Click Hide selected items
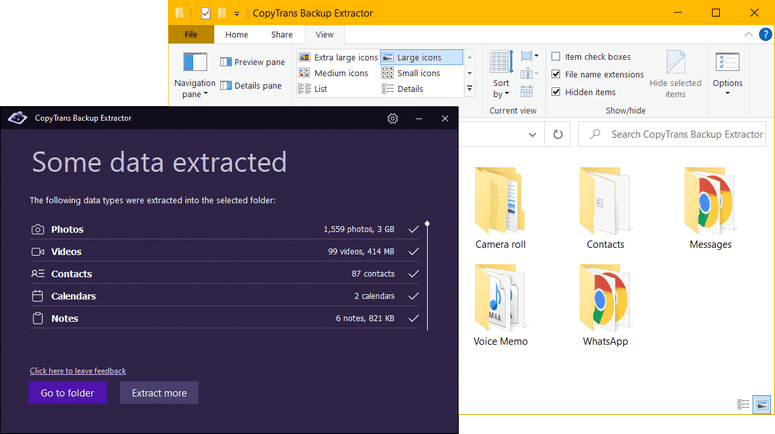 coord(675,74)
